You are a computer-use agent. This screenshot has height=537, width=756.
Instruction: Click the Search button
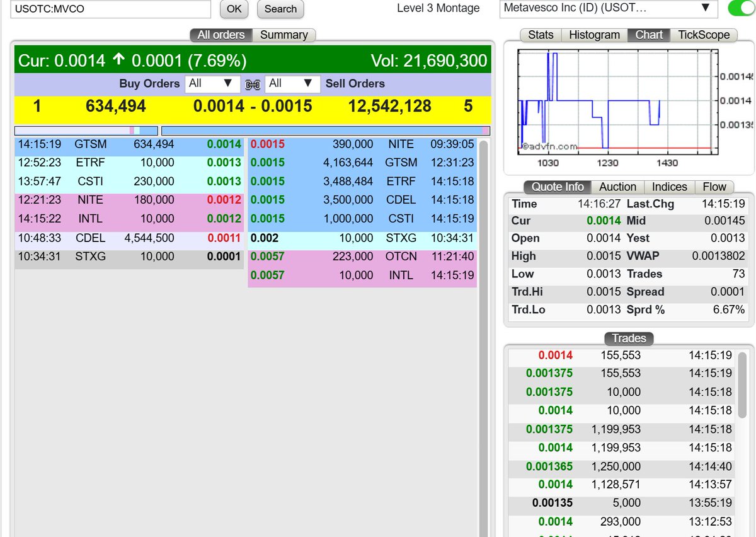coord(280,9)
